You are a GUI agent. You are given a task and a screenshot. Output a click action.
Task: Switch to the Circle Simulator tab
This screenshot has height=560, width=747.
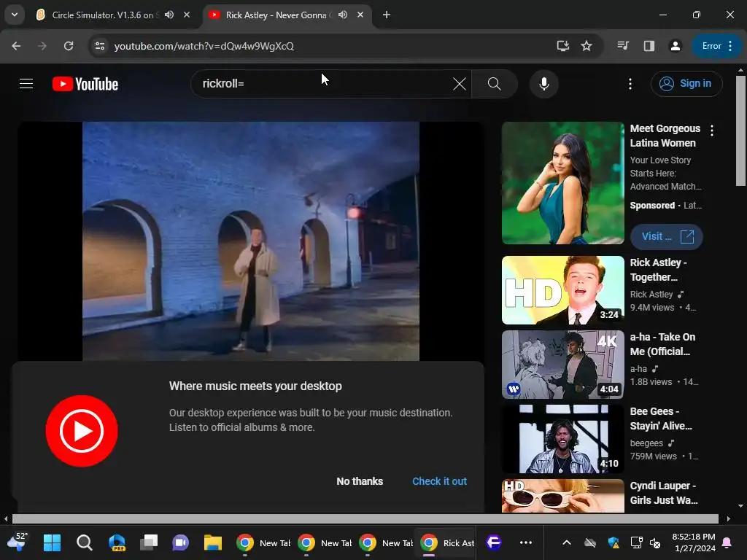click(x=102, y=15)
